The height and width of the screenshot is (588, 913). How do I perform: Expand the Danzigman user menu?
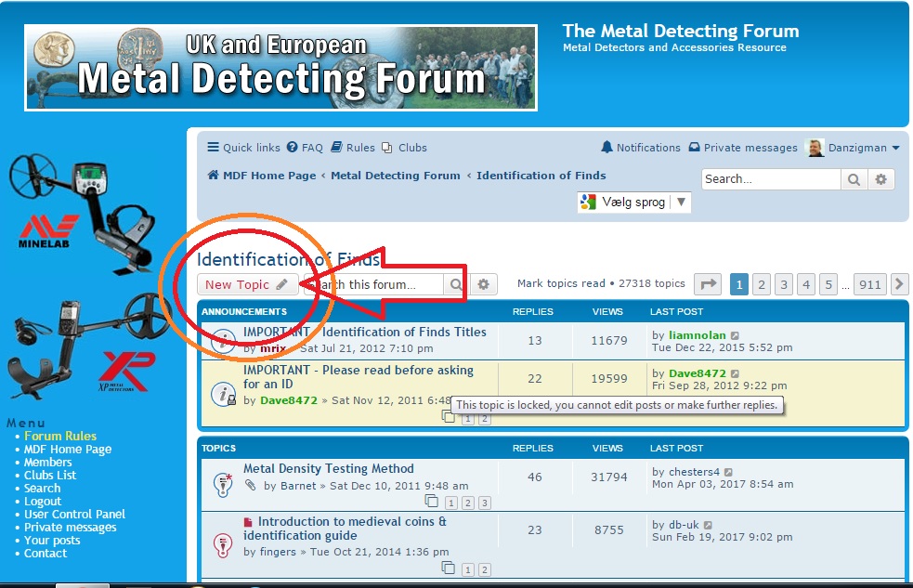[x=864, y=148]
